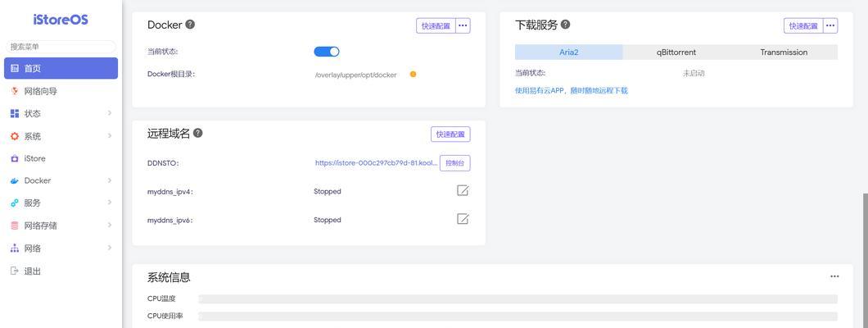The image size is (868, 328).
Task: Open the Docker card three-dots menu
Action: (463, 25)
